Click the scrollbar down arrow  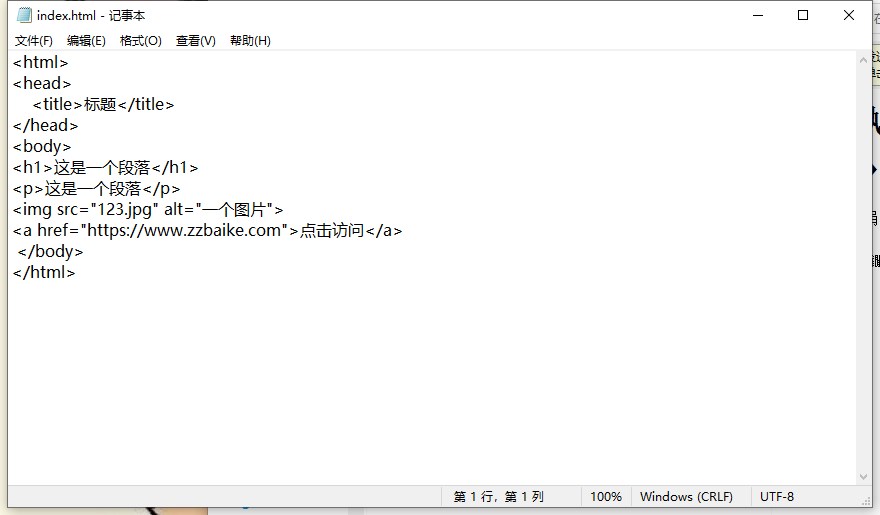pyautogui.click(x=863, y=477)
